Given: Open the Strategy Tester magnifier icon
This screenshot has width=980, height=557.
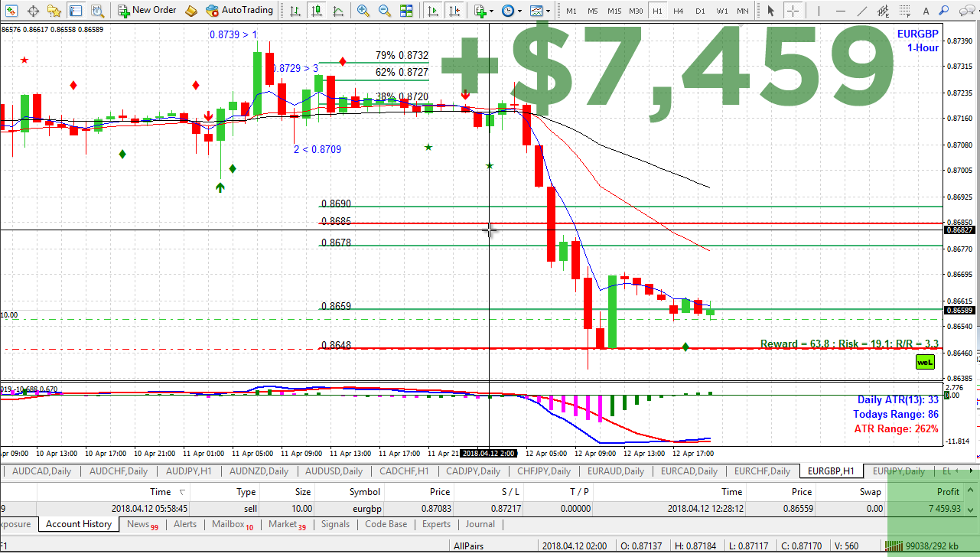Looking at the screenshot, I should [x=97, y=11].
